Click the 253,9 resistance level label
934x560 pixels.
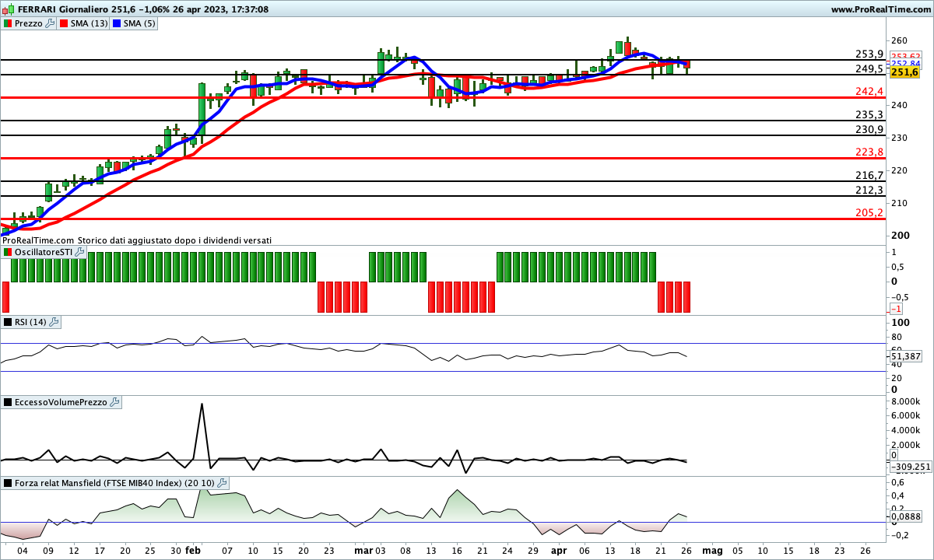869,54
